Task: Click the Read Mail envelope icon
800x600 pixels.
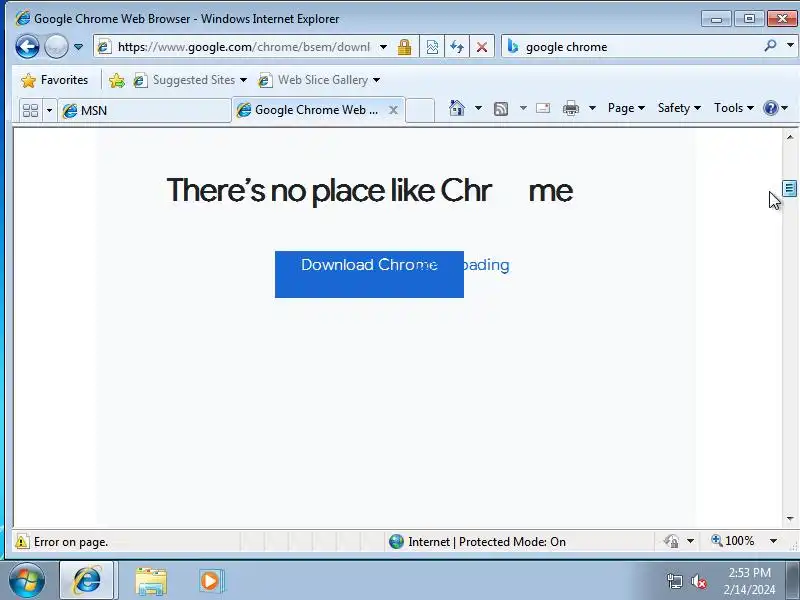Action: [x=543, y=108]
